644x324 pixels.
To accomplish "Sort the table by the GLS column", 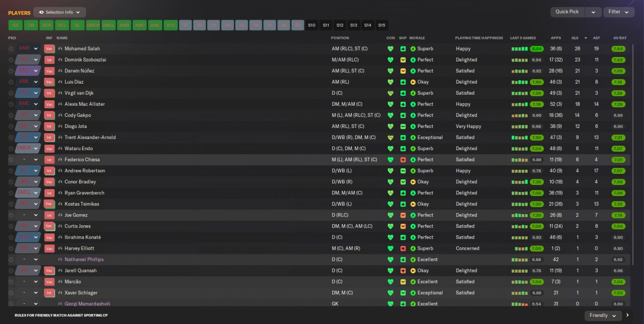I will click(x=575, y=38).
